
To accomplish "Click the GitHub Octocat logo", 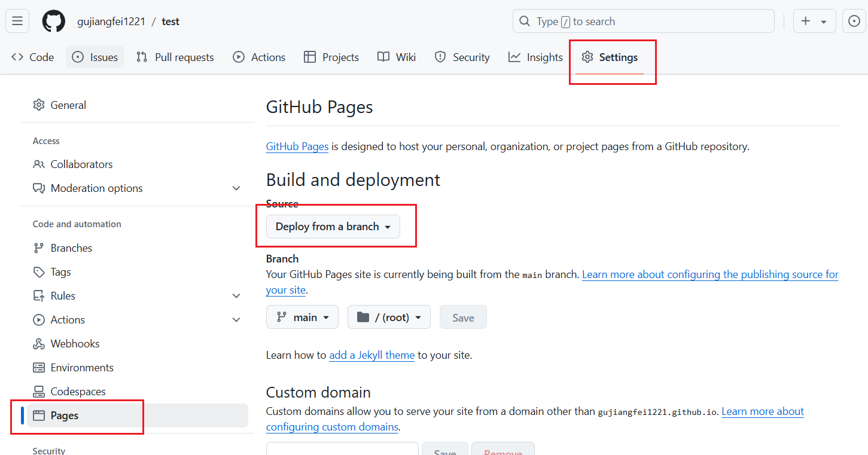I will 53,22.
